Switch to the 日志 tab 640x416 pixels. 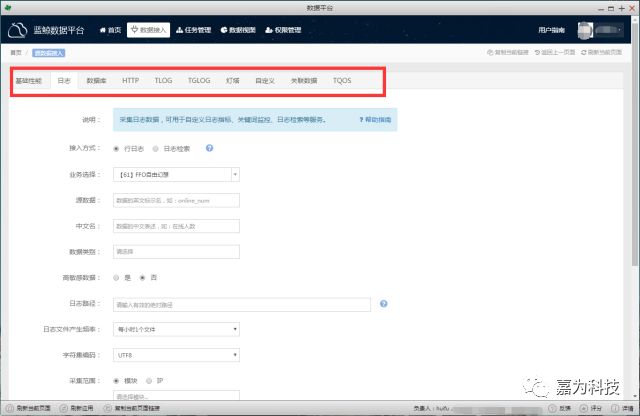tap(64, 81)
